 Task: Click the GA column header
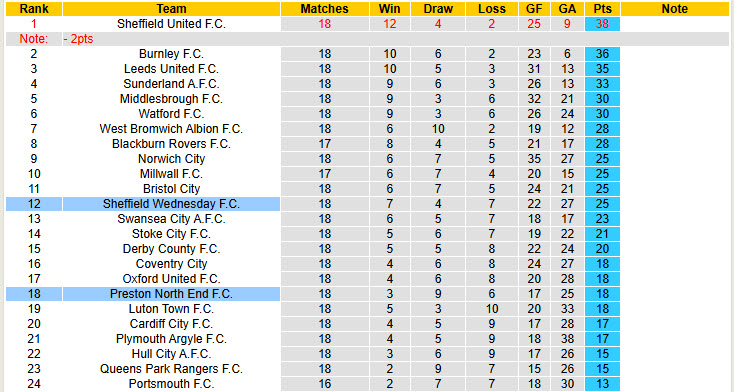click(x=567, y=9)
